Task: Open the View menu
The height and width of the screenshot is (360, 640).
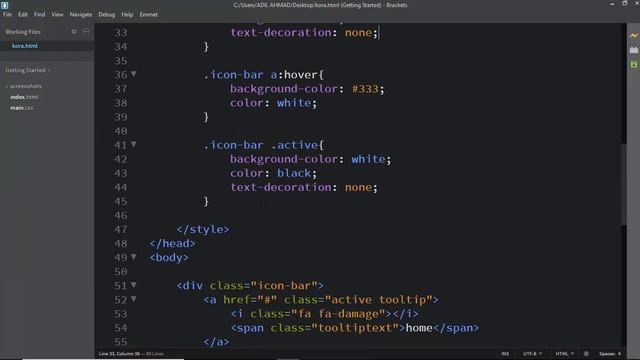Action: tap(57, 14)
